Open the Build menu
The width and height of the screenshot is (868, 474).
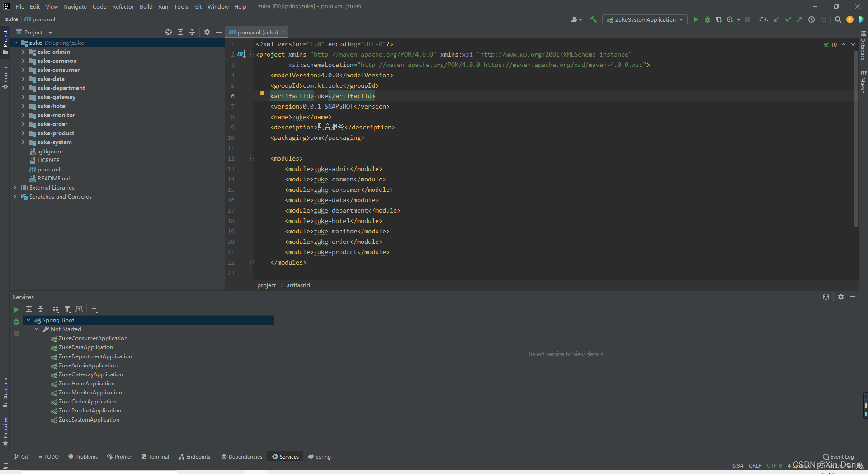tap(146, 6)
